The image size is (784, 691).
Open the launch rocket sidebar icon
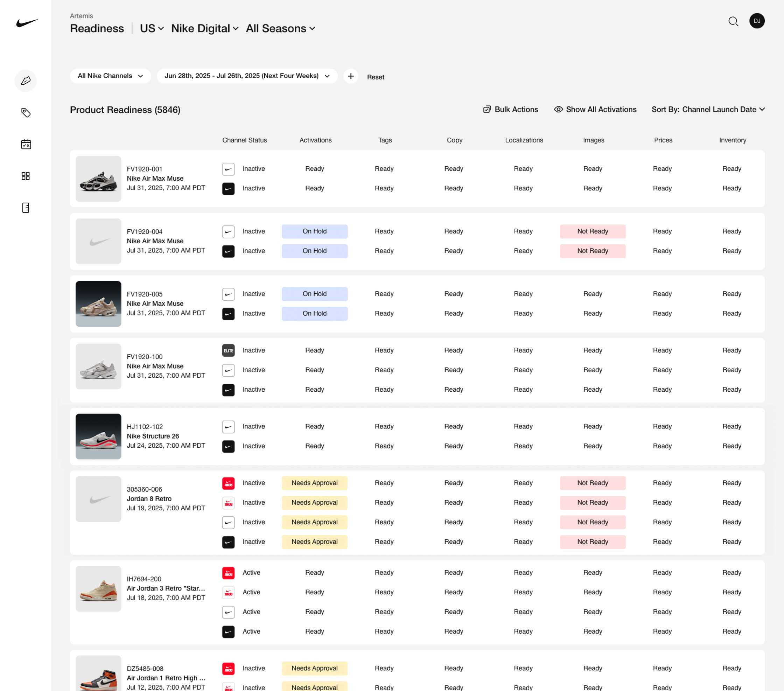26,81
